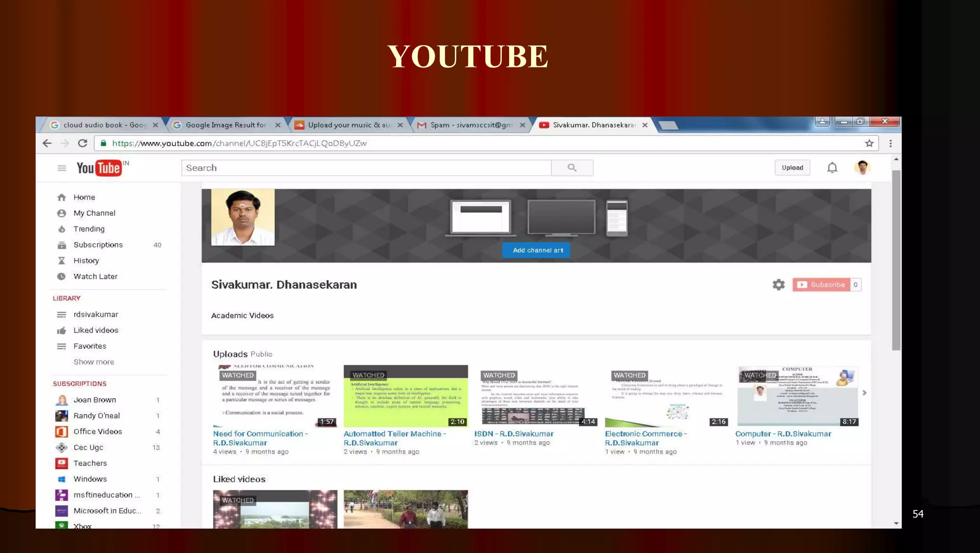Switch to cloud audio book Google tab
This screenshot has height=553, width=980.
[x=103, y=125]
